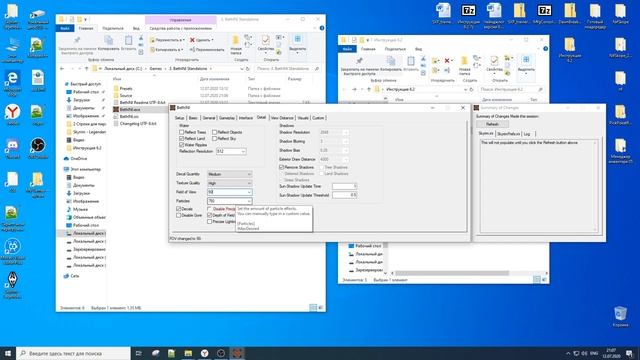Open BethINI Gameplay tab
This screenshot has width=640, height=360.
click(x=227, y=118)
